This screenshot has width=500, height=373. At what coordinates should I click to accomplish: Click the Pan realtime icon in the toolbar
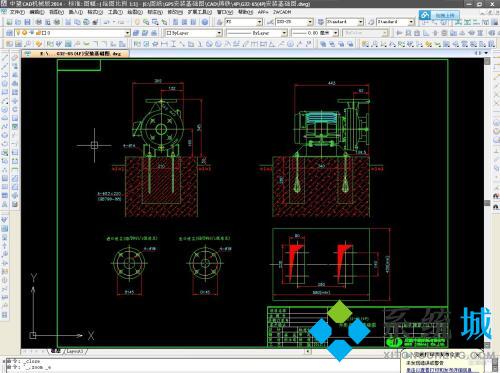[x=137, y=22]
